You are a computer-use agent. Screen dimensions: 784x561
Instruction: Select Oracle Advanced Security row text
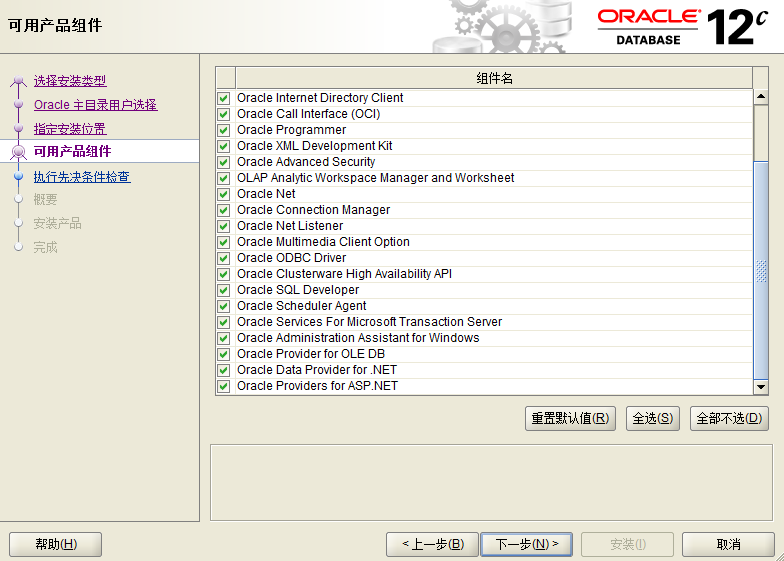[306, 162]
